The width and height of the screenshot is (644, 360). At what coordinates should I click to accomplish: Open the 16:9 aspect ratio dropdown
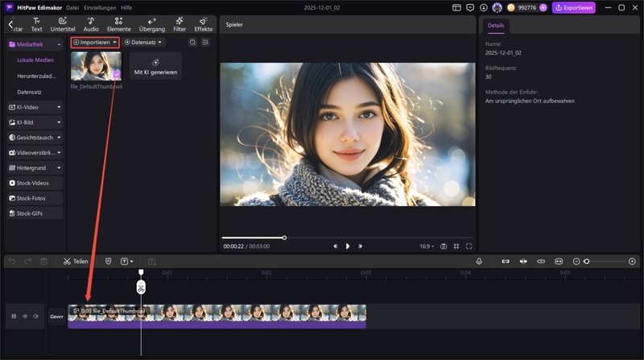click(x=426, y=246)
